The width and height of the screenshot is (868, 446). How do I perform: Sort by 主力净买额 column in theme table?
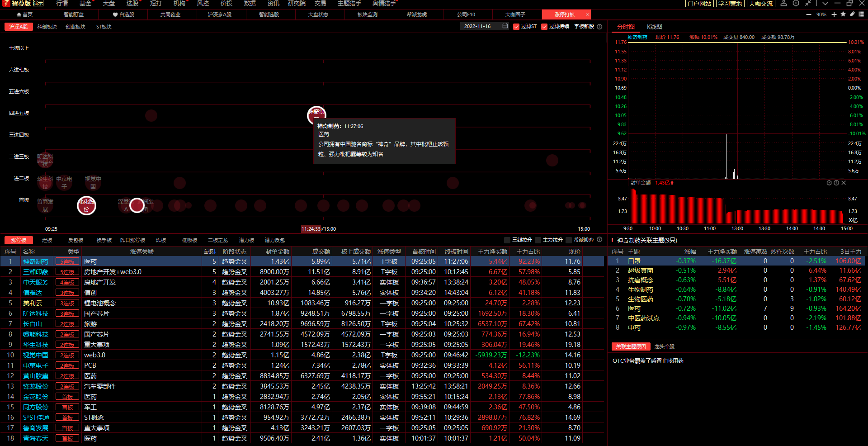coord(722,251)
